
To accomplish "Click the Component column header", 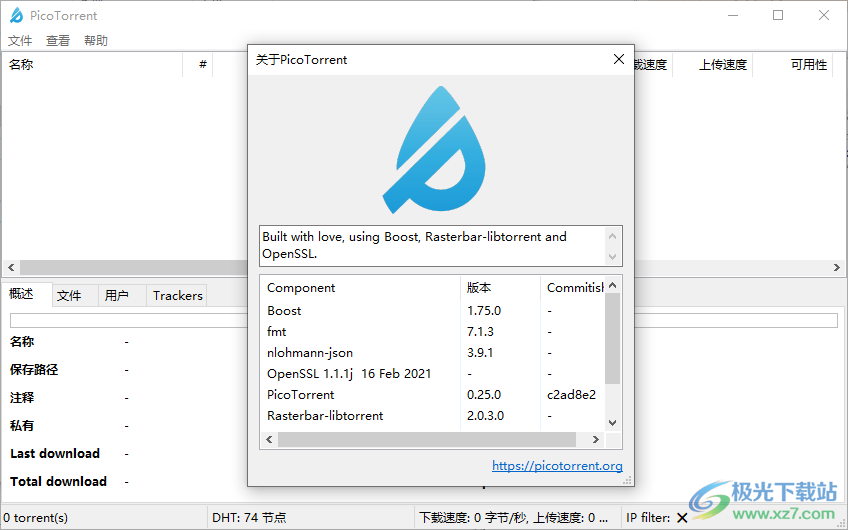I will tap(361, 288).
